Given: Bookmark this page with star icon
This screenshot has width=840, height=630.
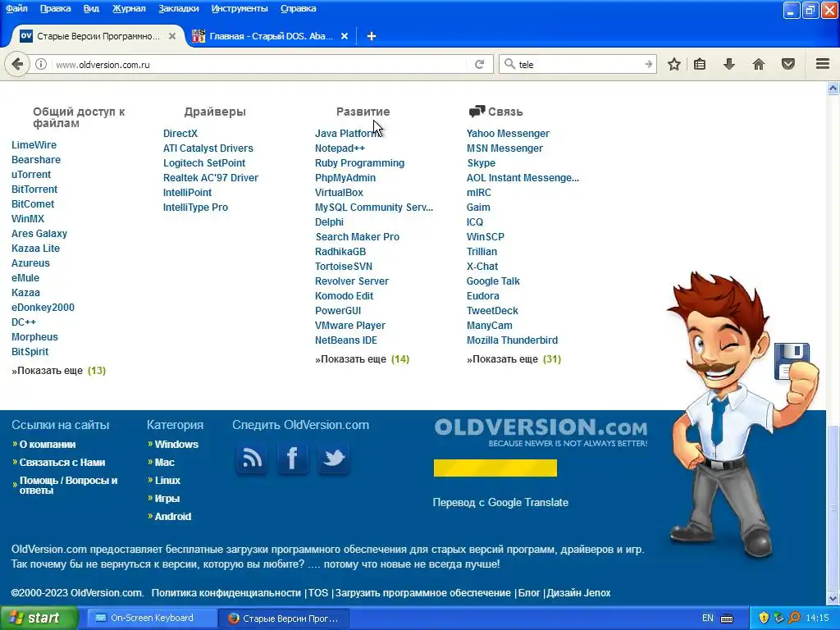Looking at the screenshot, I should tap(674, 64).
